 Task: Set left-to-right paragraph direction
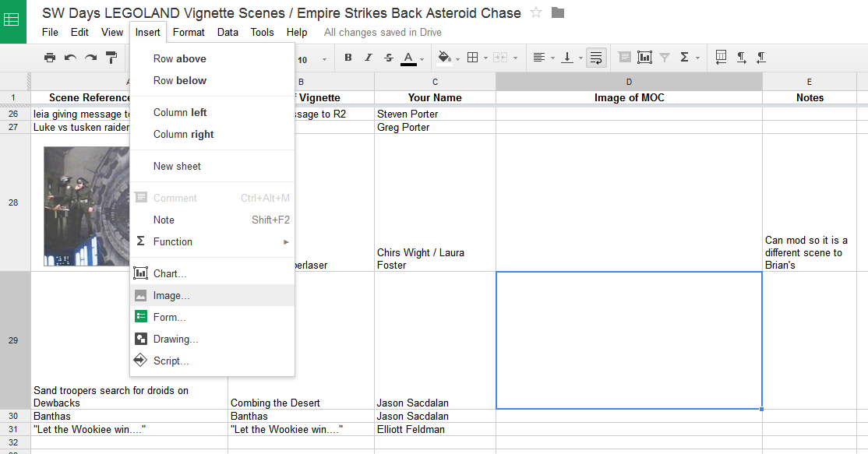pos(741,58)
